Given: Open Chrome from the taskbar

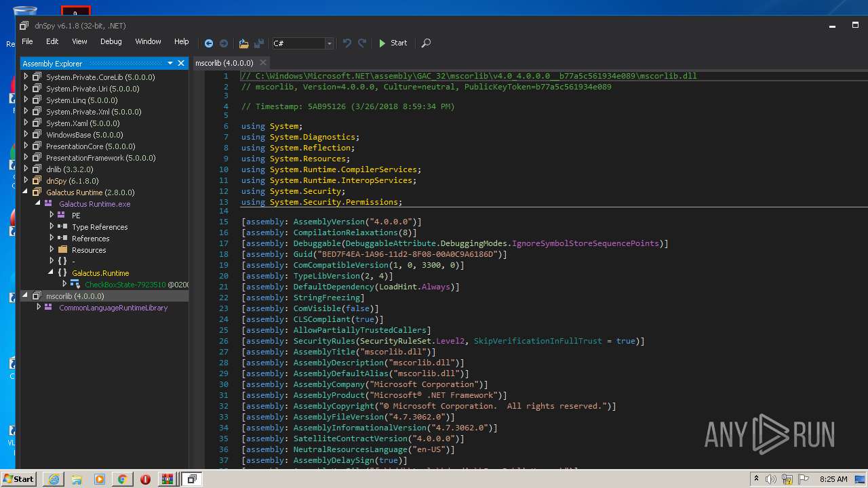Looking at the screenshot, I should click(122, 479).
